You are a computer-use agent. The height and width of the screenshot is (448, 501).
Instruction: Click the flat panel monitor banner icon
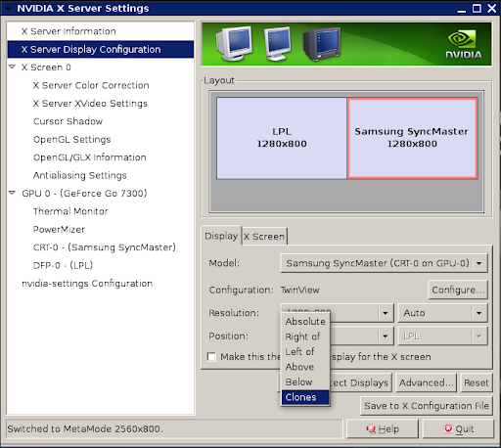(x=277, y=44)
